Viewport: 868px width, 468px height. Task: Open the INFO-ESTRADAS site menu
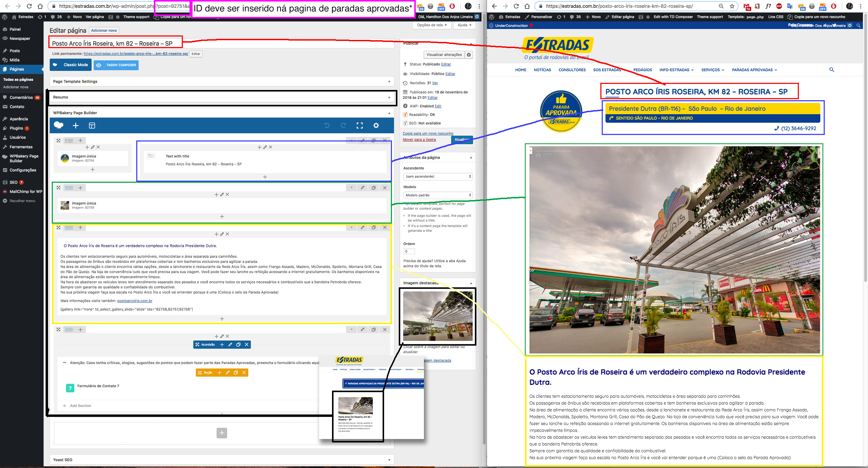click(676, 70)
